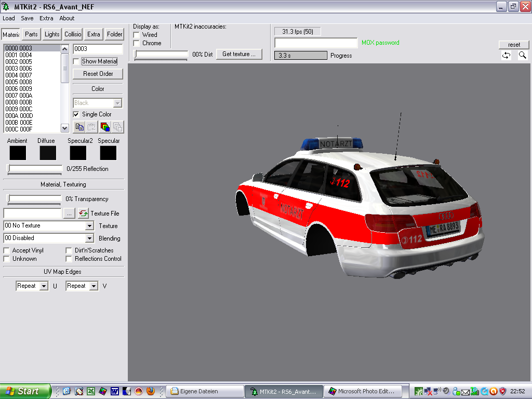
Task: Click the red shield security tray icon
Action: [503, 392]
